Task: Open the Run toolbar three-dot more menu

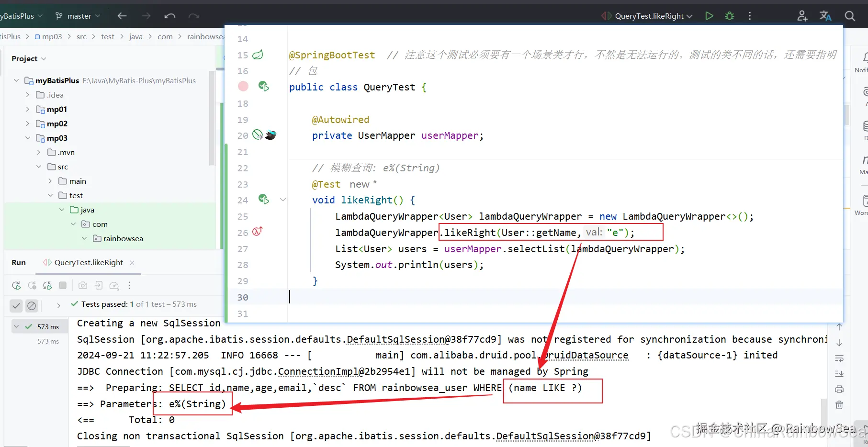Action: click(129, 285)
